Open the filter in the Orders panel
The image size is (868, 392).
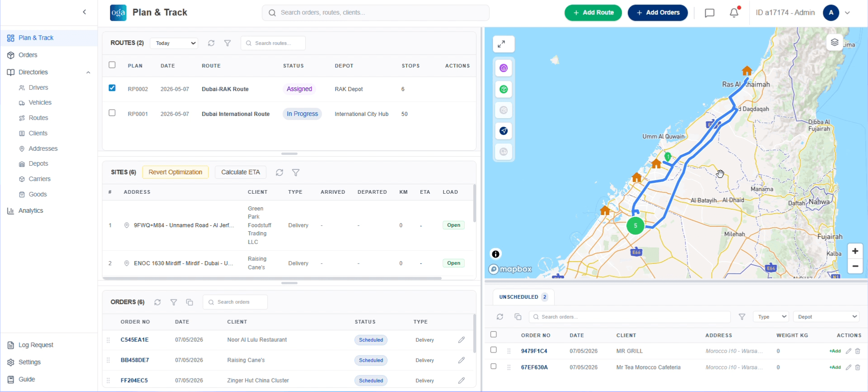(174, 302)
